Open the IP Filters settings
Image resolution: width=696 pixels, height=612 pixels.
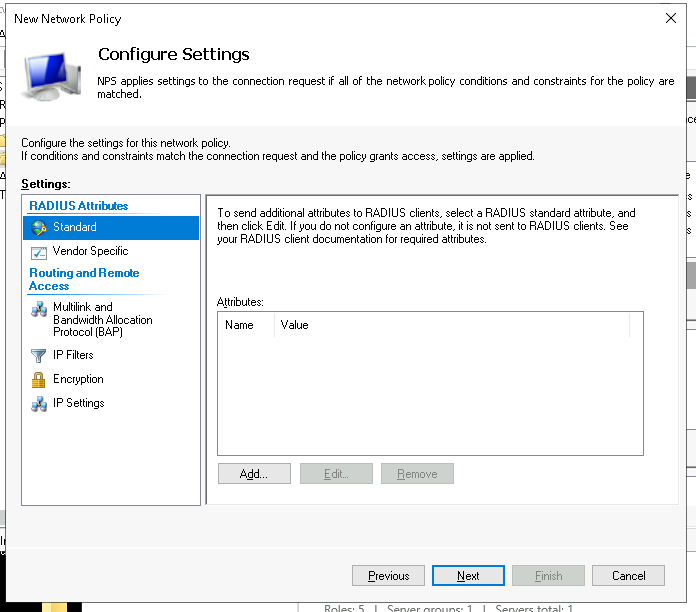pyautogui.click(x=73, y=356)
